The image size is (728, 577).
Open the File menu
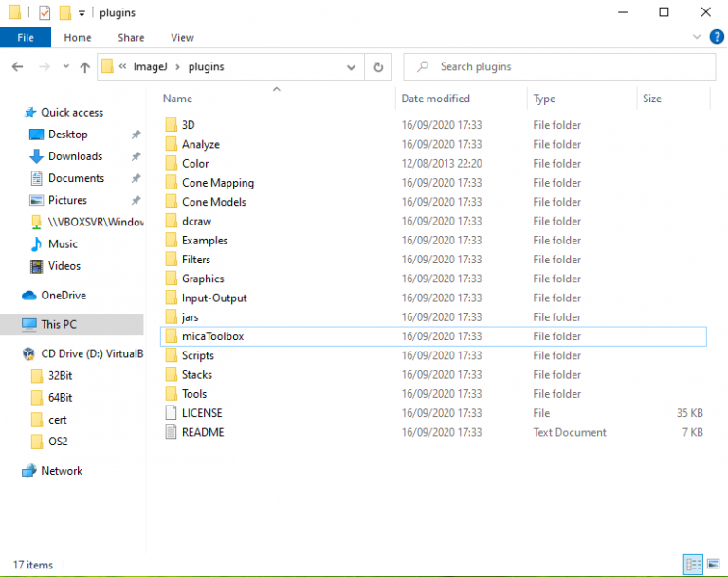(26, 38)
